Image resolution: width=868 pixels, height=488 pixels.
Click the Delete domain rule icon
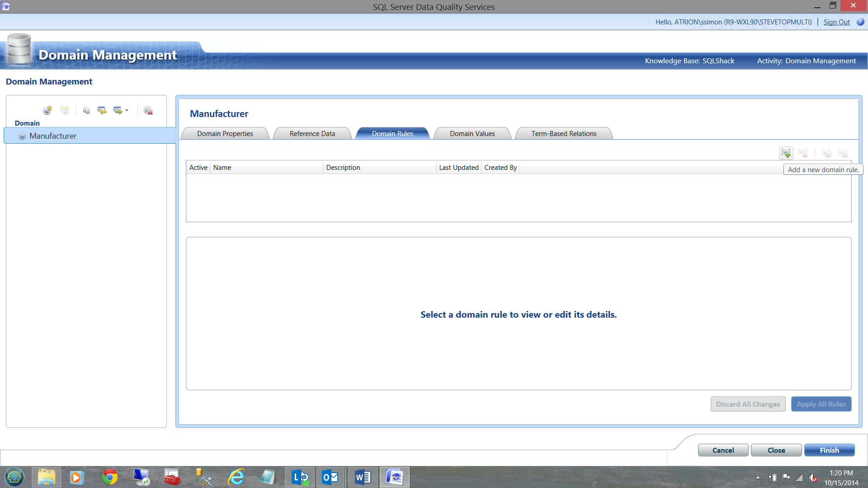(803, 153)
